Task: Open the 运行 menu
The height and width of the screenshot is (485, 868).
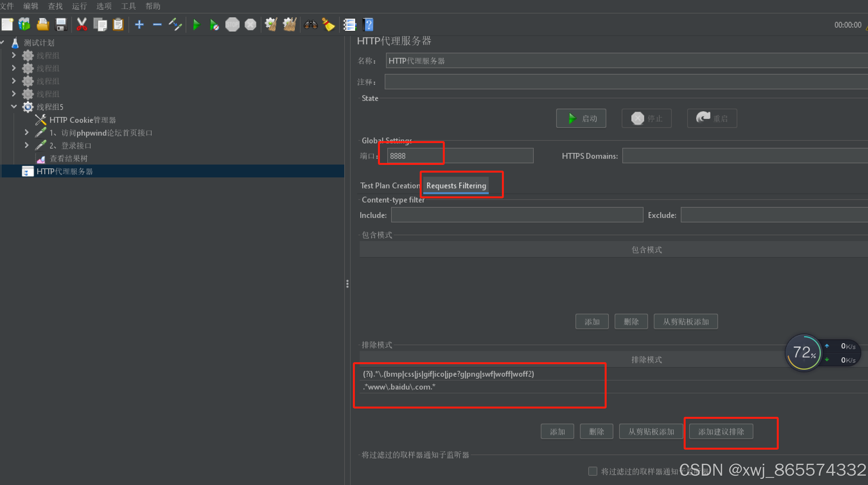Action: point(79,6)
